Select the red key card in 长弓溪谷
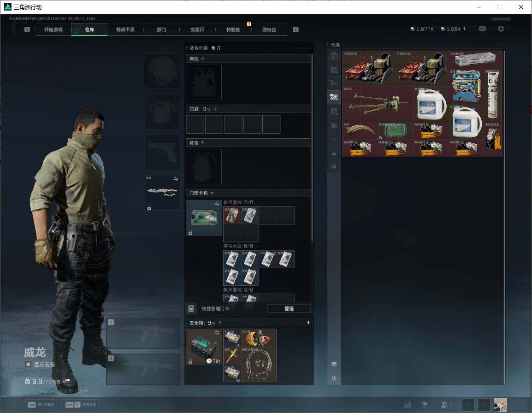Screen dimensions: 532x413 click(x=232, y=216)
